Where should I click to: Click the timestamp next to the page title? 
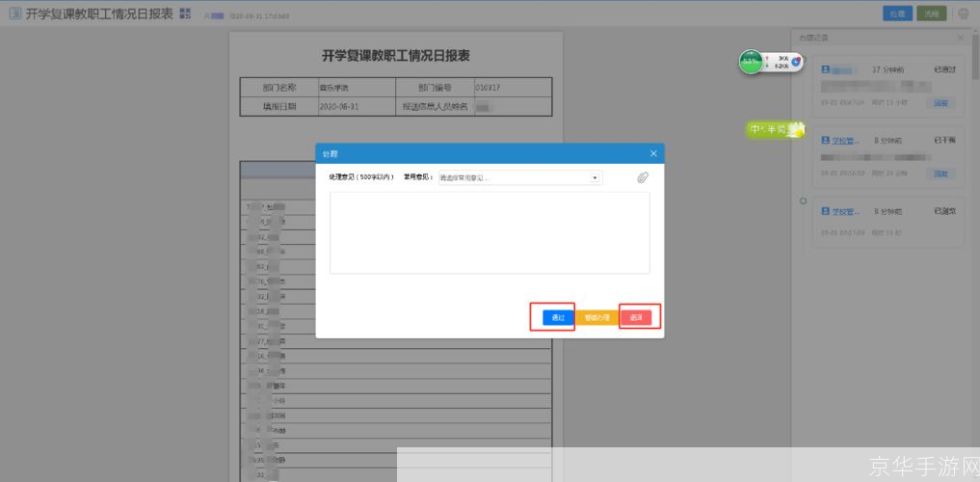point(259,15)
